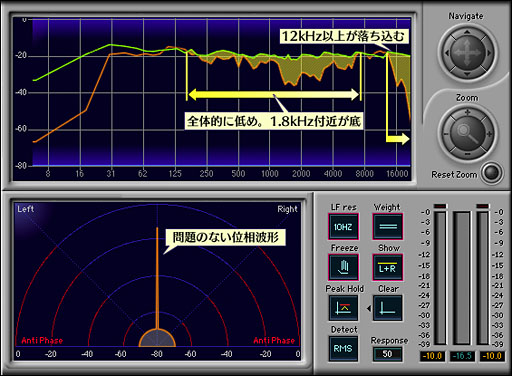
Task: Click the Navigate down arrow
Action: click(467, 74)
